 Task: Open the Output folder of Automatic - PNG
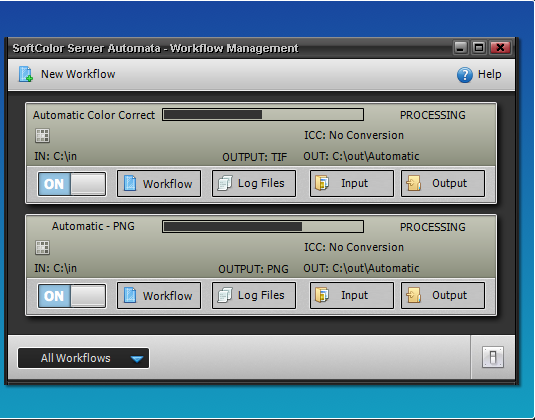[x=443, y=295]
